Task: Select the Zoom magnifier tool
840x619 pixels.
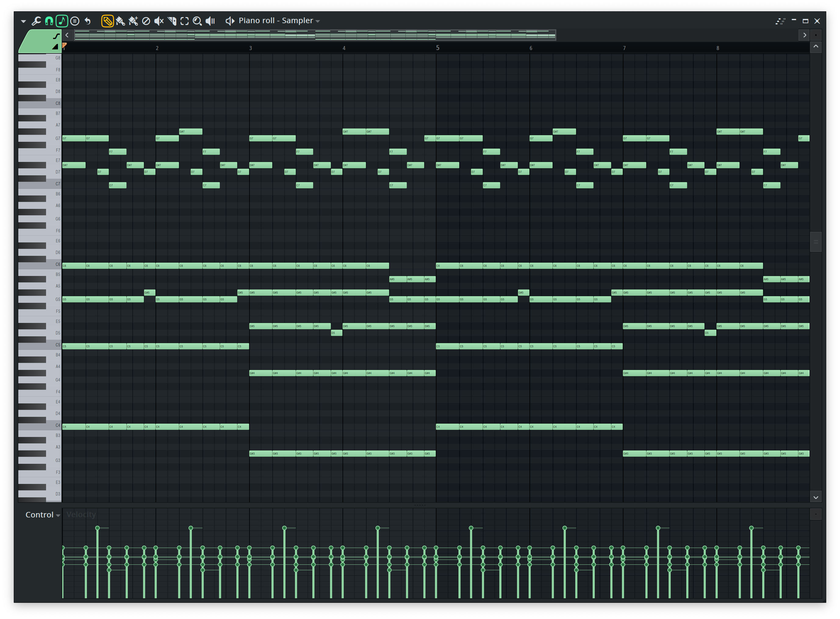Action: coord(197,21)
